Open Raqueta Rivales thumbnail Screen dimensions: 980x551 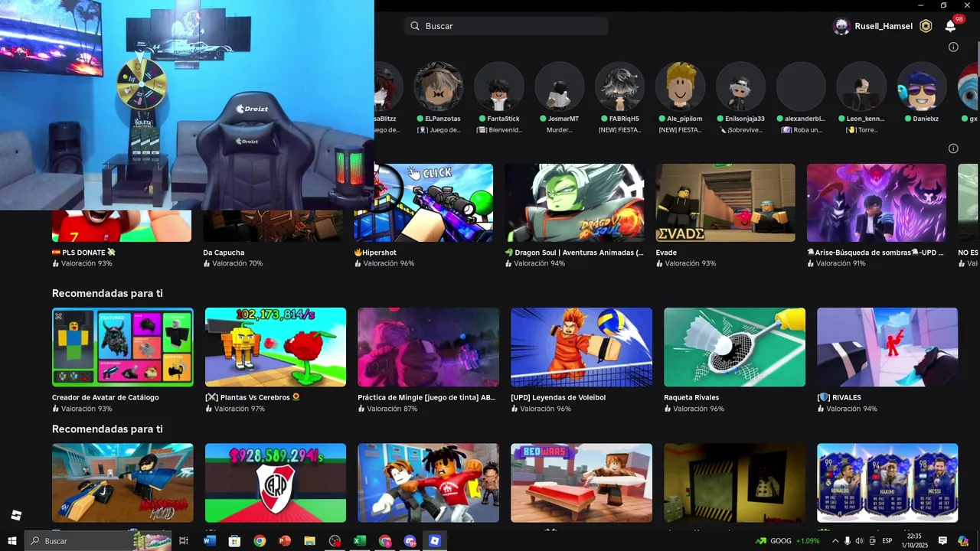734,347
